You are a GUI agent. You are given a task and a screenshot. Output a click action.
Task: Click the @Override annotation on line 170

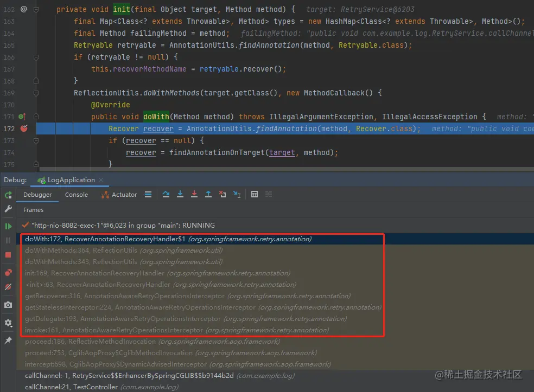111,105
